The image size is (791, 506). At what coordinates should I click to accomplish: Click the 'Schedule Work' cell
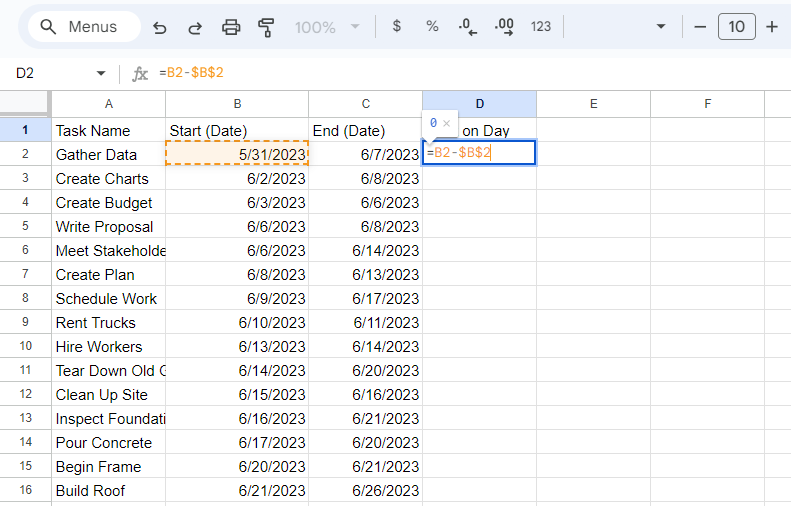coord(108,298)
